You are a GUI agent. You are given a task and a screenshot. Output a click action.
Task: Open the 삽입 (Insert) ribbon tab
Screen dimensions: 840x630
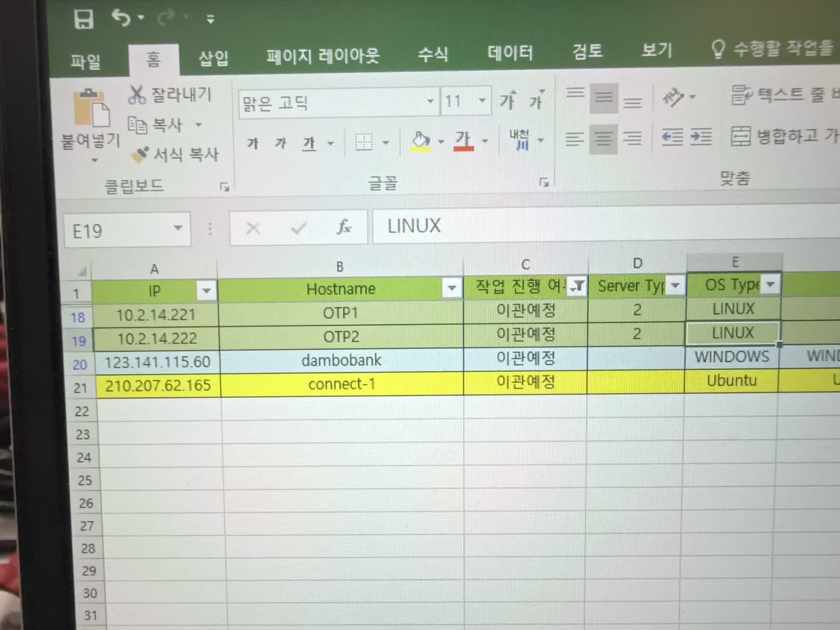click(213, 59)
